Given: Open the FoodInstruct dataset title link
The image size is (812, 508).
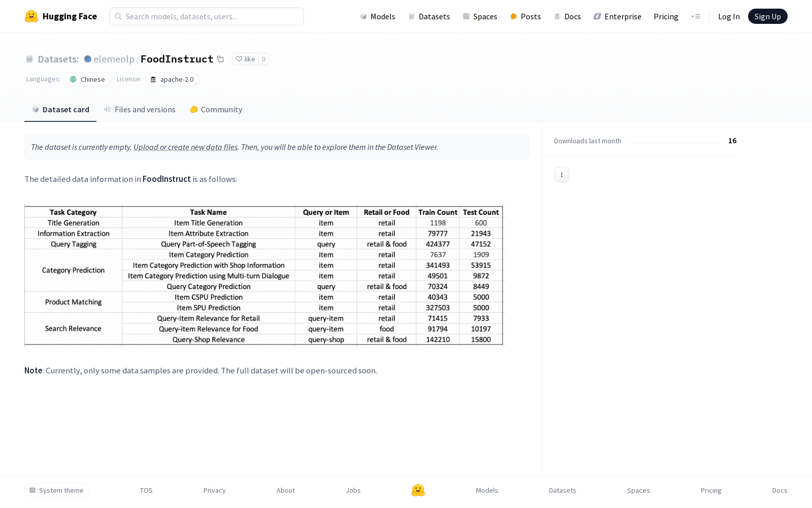Looking at the screenshot, I should 177,59.
